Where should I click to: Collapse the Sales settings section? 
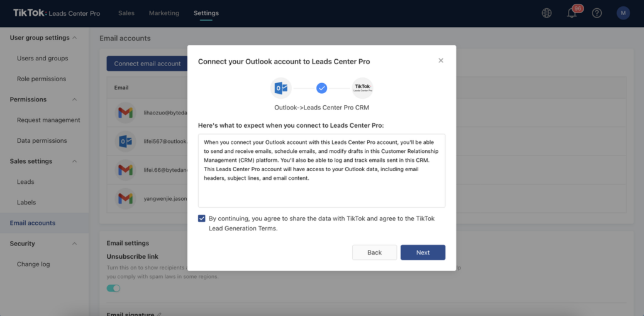[74, 161]
